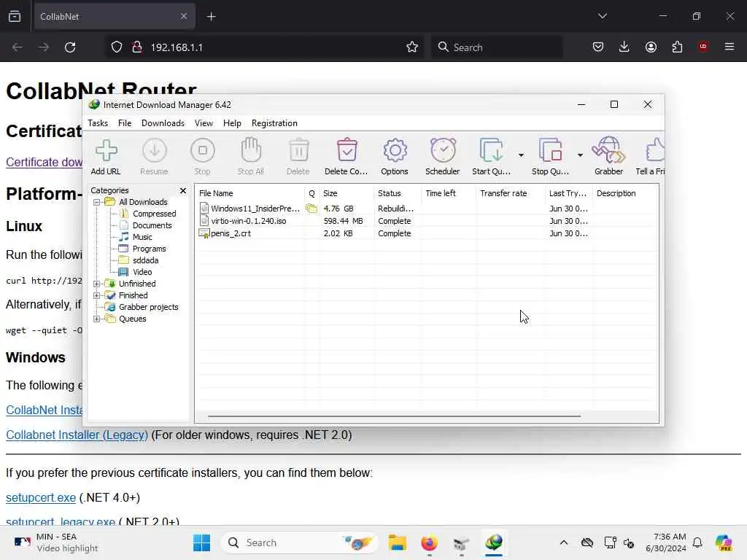Open the View menu
Screen dimensions: 747x560
click(x=204, y=123)
